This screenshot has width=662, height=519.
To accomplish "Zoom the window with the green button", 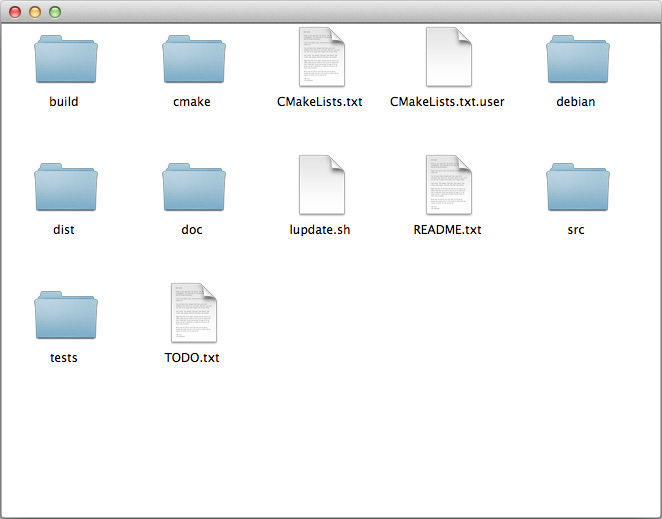I will 55,12.
